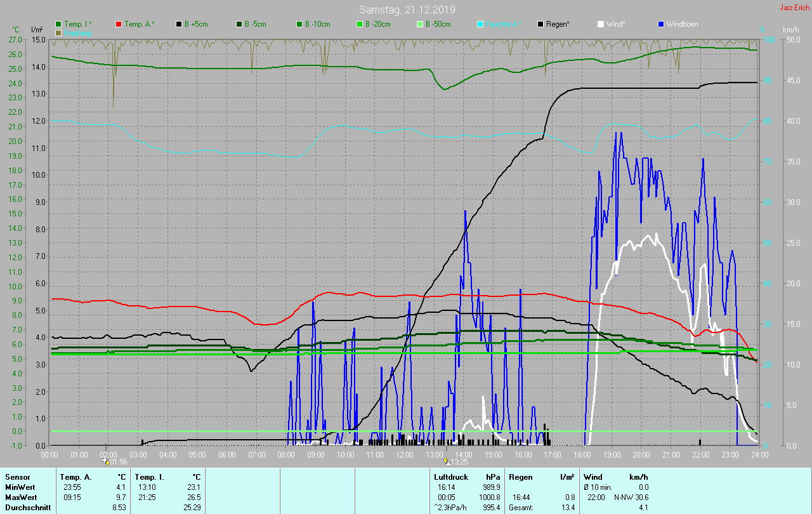Screen dimensions: 812x514
Task: Click the "Regen*" legend label
Action: point(558,24)
